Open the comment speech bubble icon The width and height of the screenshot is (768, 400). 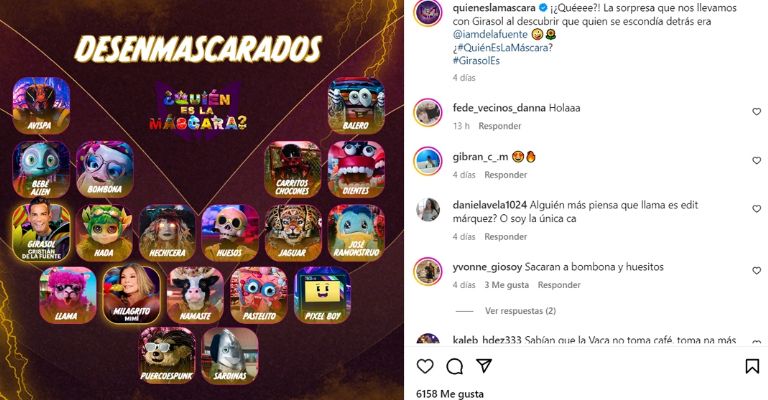455,366
